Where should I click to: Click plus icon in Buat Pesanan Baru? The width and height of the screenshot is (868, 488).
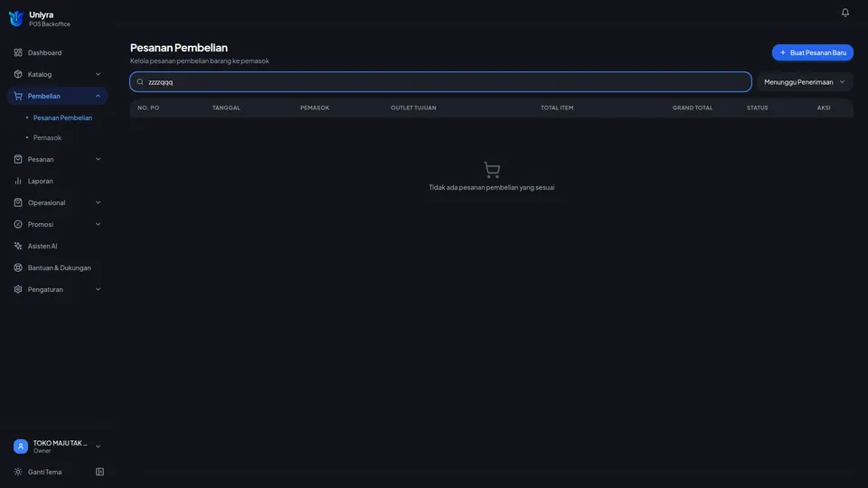[783, 52]
